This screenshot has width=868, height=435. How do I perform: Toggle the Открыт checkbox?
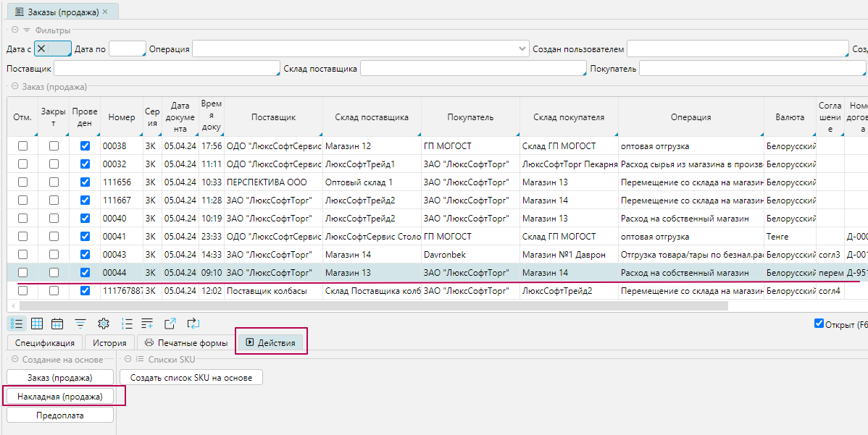click(x=819, y=324)
